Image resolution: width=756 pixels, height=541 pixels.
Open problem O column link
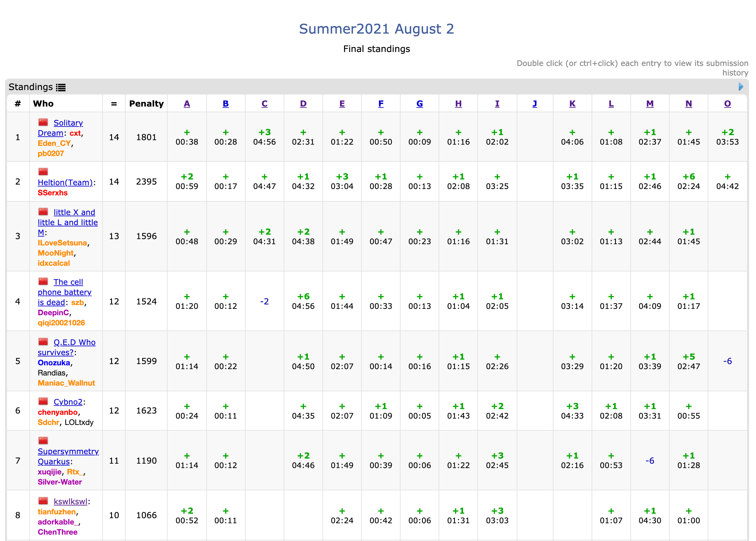pos(728,104)
